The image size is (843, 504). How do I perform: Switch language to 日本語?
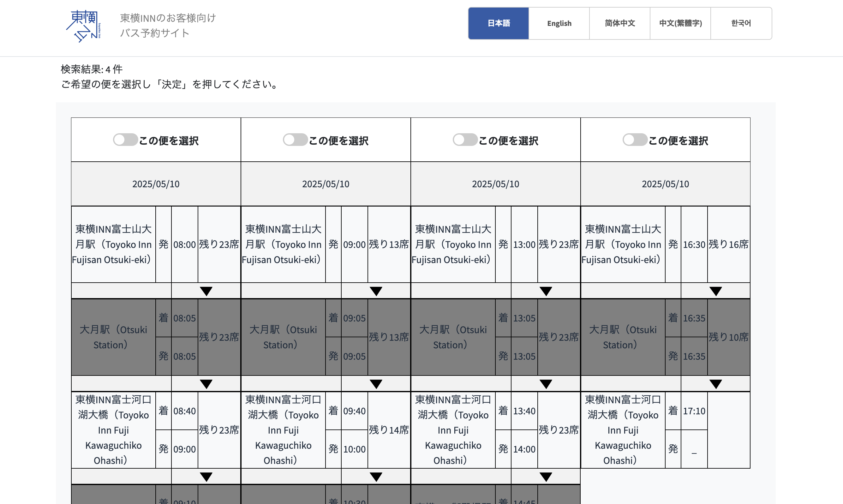pyautogui.click(x=499, y=23)
